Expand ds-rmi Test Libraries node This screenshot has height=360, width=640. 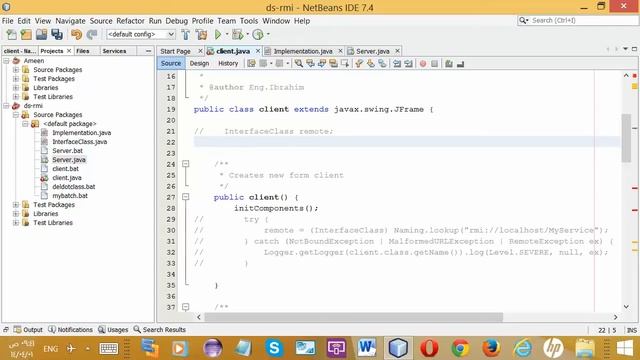[x=16, y=223]
